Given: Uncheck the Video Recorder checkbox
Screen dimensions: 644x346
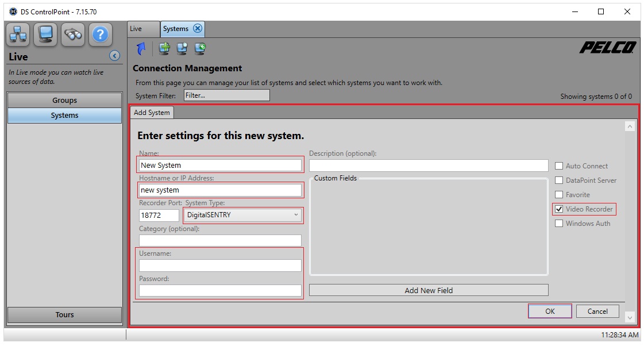Looking at the screenshot, I should (x=559, y=209).
